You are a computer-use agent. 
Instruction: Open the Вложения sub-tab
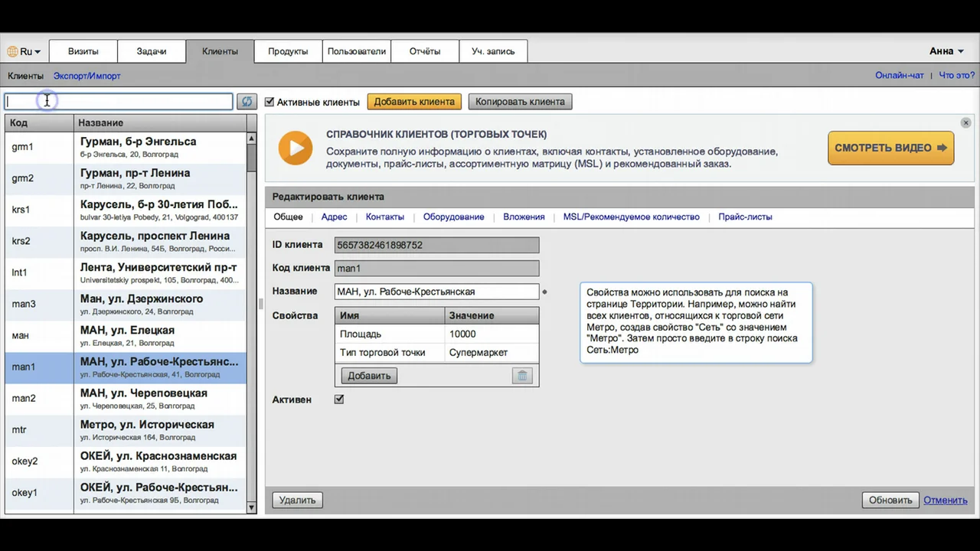(524, 217)
